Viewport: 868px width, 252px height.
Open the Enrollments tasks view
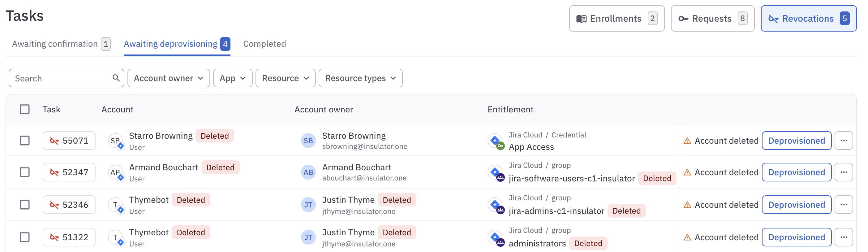point(616,19)
